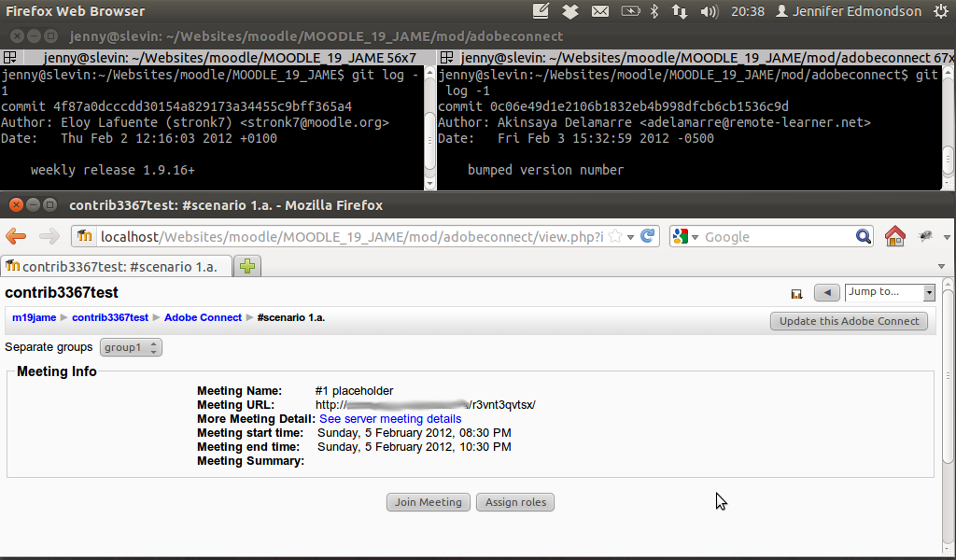The width and height of the screenshot is (956, 560).
Task: Open a new tab with plus button
Action: tap(247, 266)
